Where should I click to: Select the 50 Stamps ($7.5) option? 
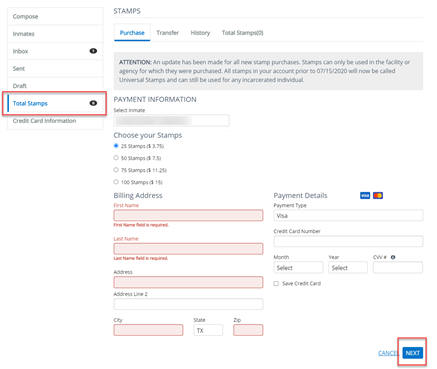[x=116, y=158]
